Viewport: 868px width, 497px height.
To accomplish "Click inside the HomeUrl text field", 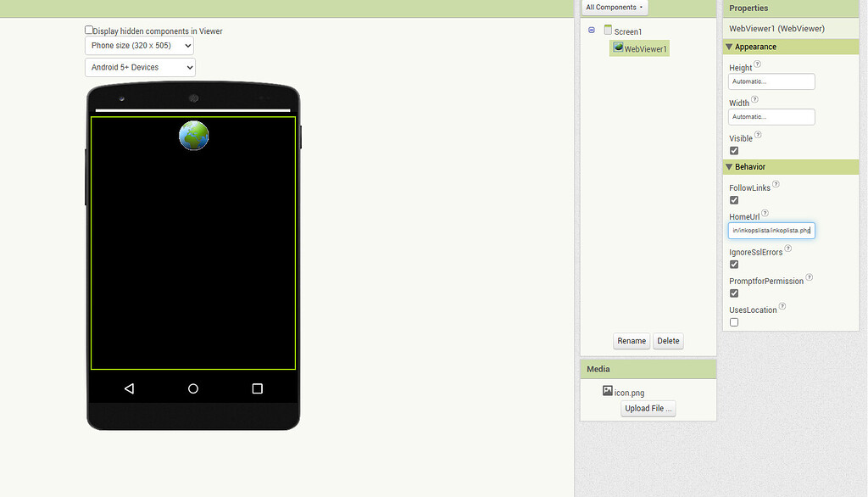I will point(771,230).
